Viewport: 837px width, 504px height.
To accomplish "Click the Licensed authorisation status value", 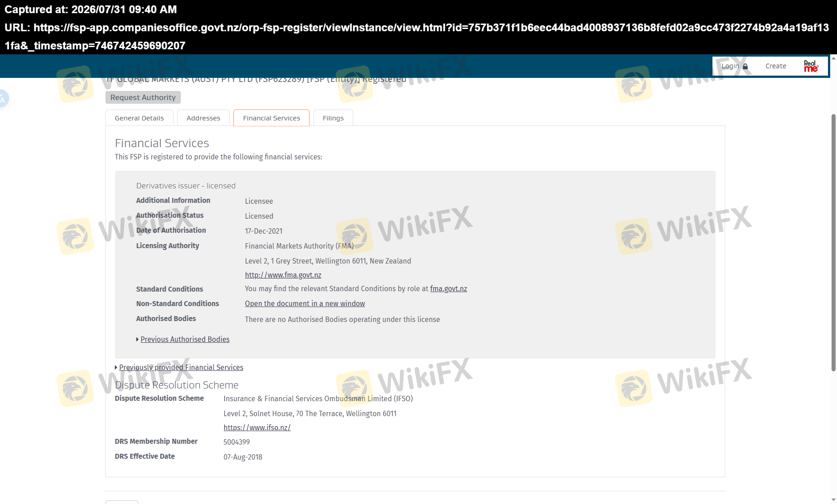I will click(259, 216).
